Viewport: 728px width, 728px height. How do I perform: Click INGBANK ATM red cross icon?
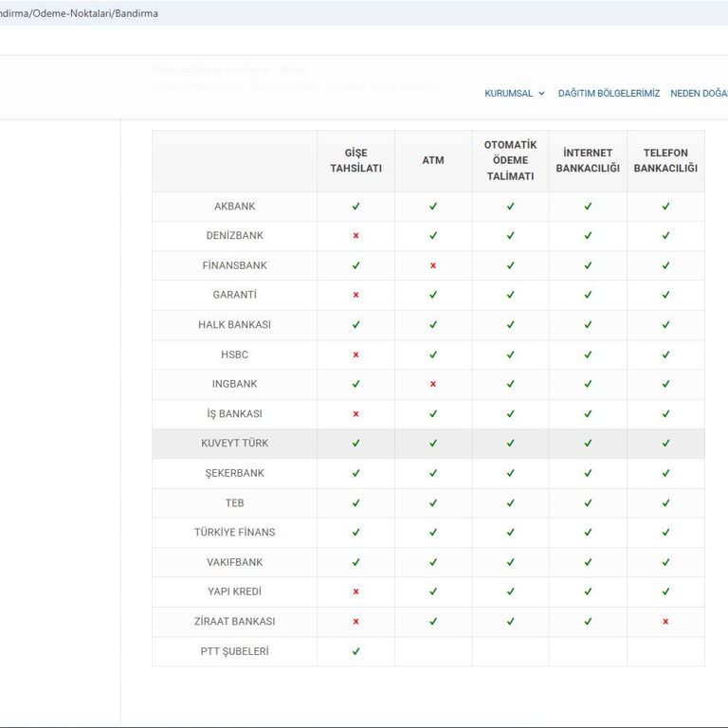433,384
